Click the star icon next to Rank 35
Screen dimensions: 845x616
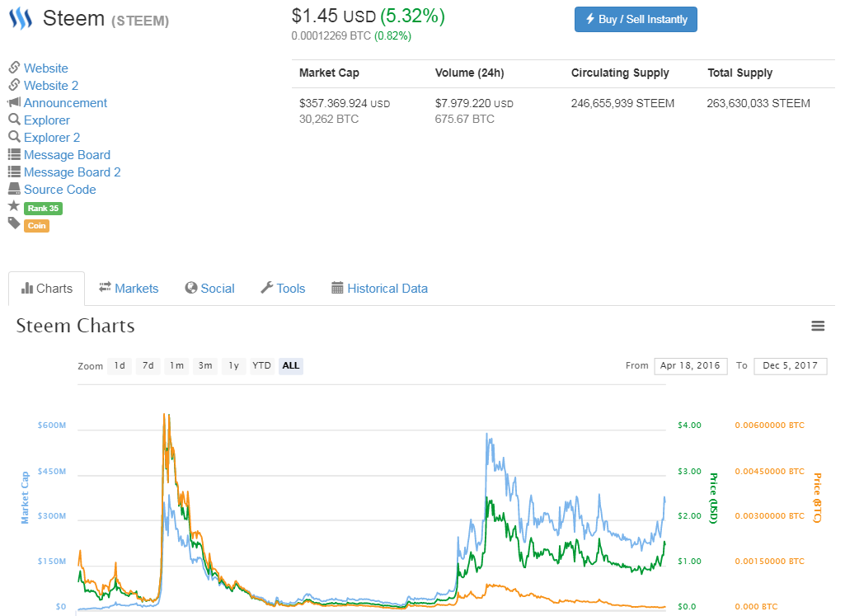[14, 206]
